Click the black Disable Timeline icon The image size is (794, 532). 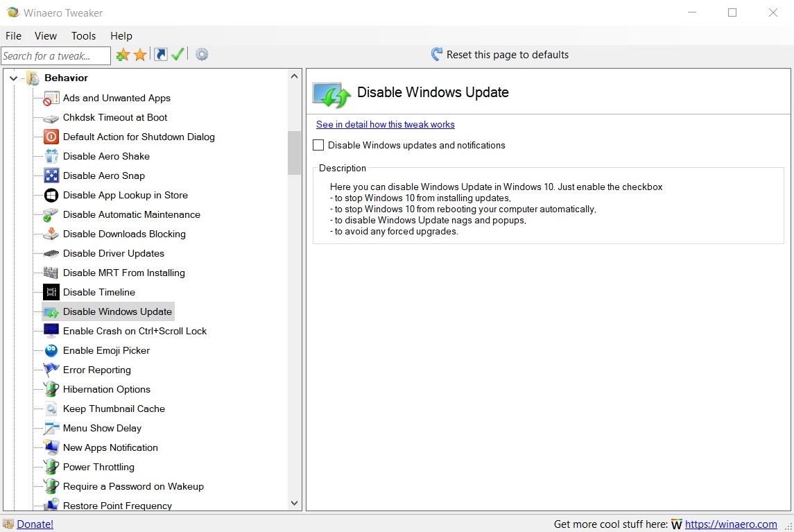point(51,292)
